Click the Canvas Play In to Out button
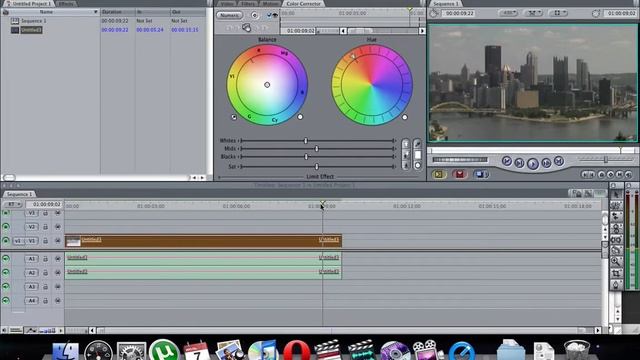Screen dimensions: 640x360 tap(519, 163)
